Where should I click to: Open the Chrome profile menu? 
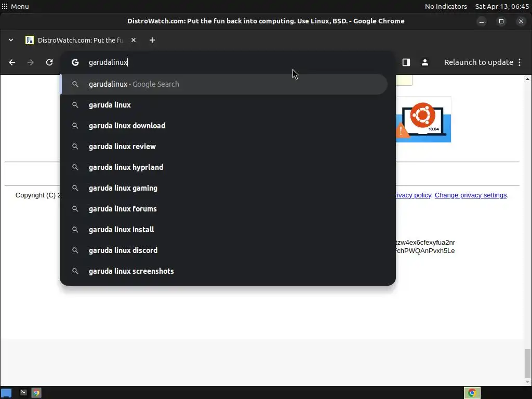click(x=425, y=62)
